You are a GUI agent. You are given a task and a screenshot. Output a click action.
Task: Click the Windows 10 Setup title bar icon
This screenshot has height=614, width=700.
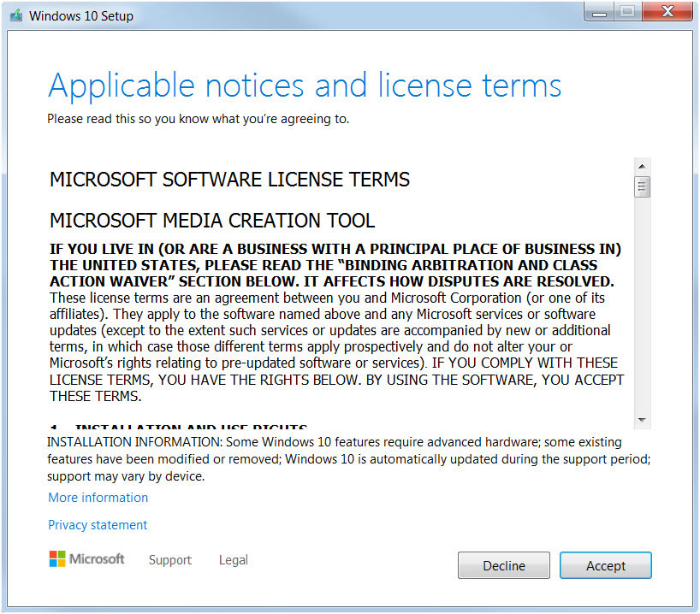[x=16, y=15]
